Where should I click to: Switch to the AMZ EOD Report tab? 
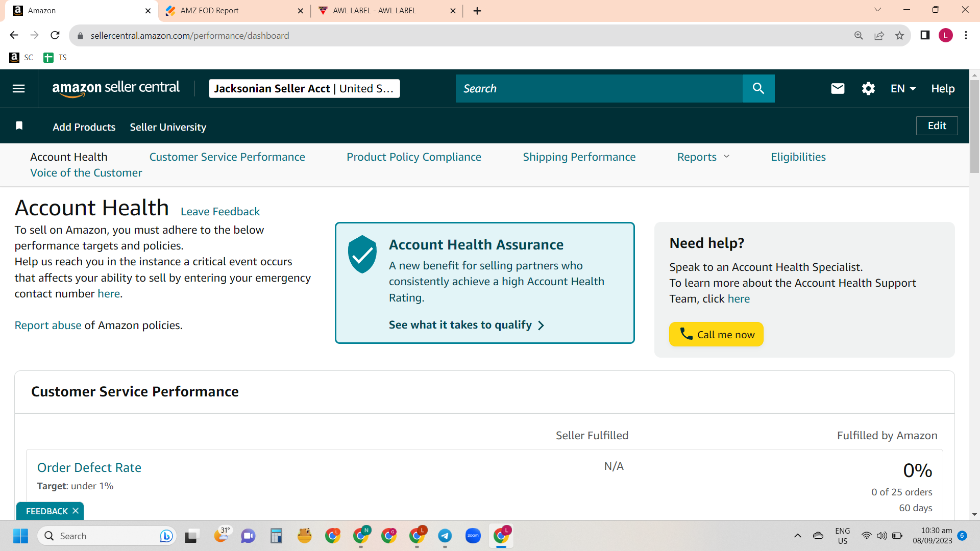point(234,11)
